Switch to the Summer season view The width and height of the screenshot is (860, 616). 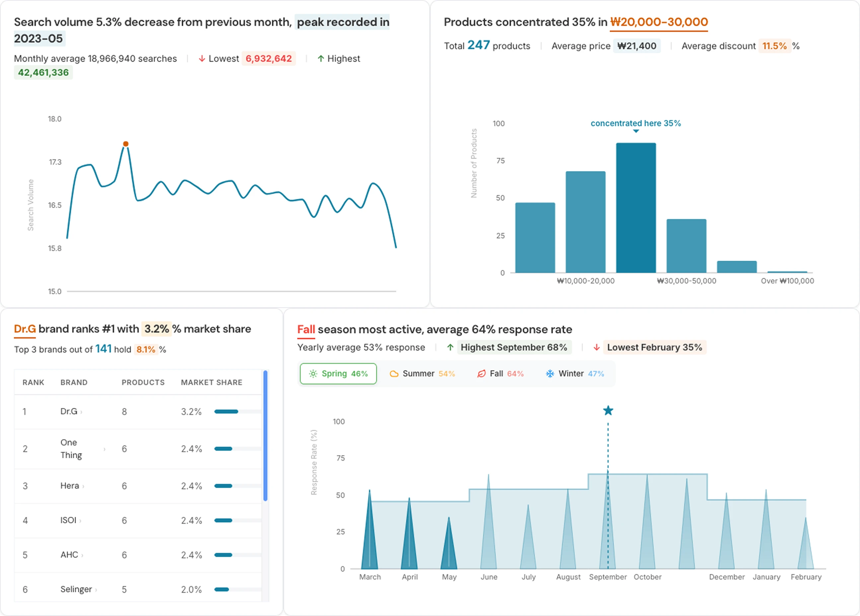422,374
